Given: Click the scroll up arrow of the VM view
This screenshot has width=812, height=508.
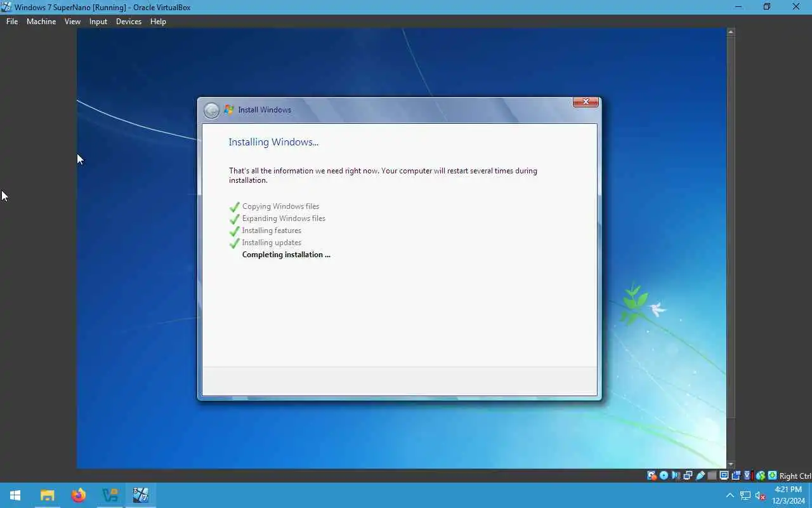Looking at the screenshot, I should click(x=731, y=31).
